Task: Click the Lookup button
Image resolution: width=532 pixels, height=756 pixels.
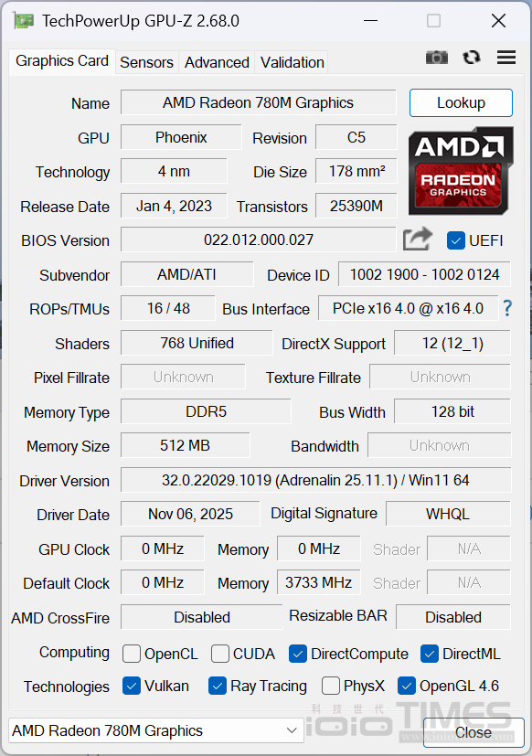Action: [461, 102]
